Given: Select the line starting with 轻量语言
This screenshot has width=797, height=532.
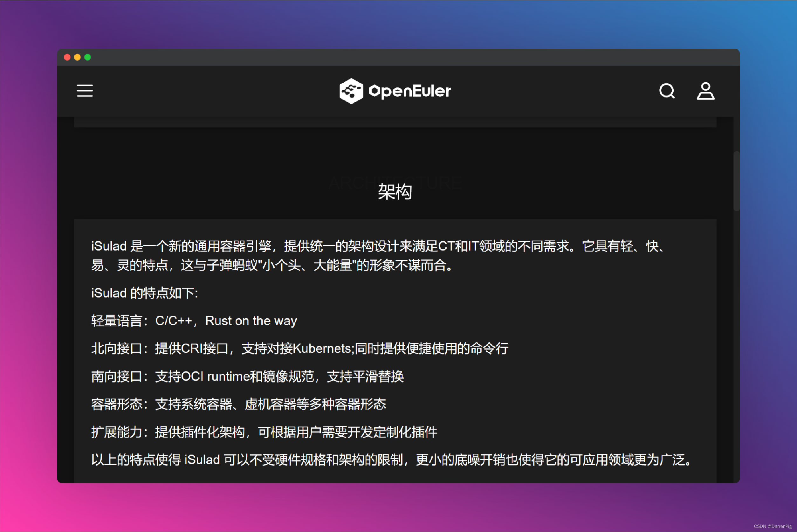Looking at the screenshot, I should [194, 321].
